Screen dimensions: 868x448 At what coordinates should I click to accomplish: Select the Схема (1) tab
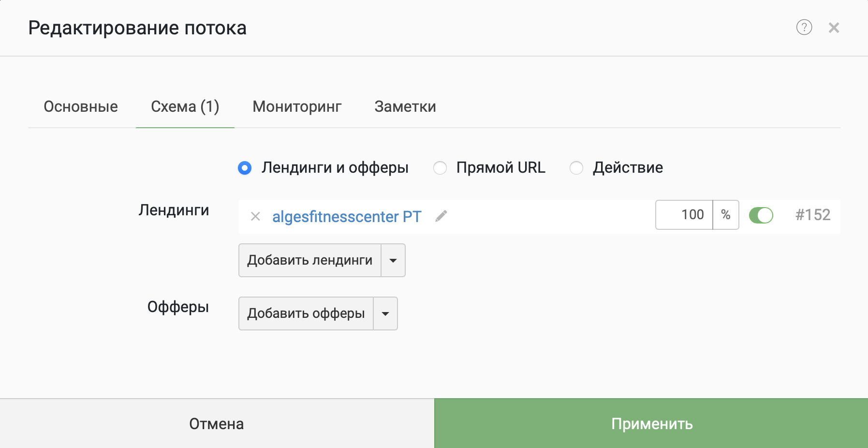coord(185,106)
